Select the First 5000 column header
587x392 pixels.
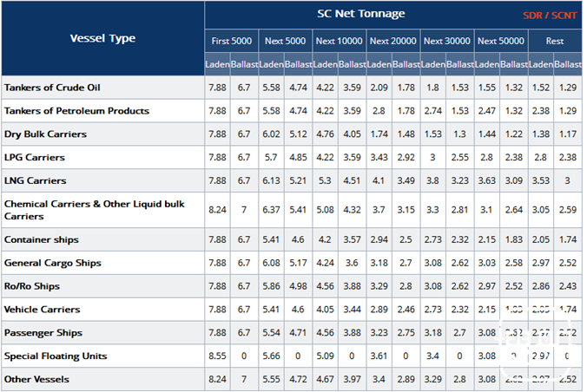click(231, 41)
